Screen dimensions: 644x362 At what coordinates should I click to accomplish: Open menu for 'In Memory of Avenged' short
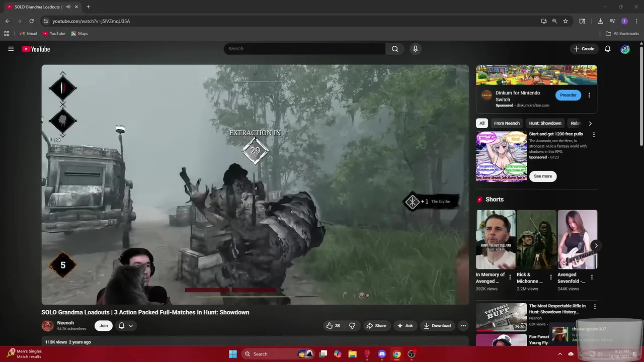pos(510,277)
